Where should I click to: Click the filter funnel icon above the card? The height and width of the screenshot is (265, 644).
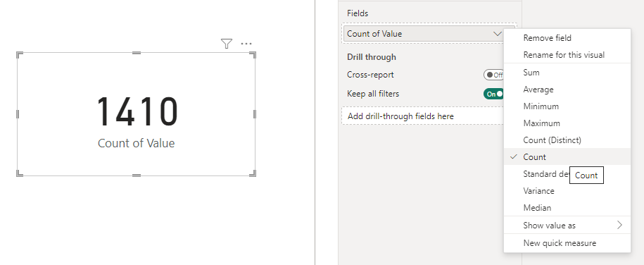pyautogui.click(x=227, y=44)
